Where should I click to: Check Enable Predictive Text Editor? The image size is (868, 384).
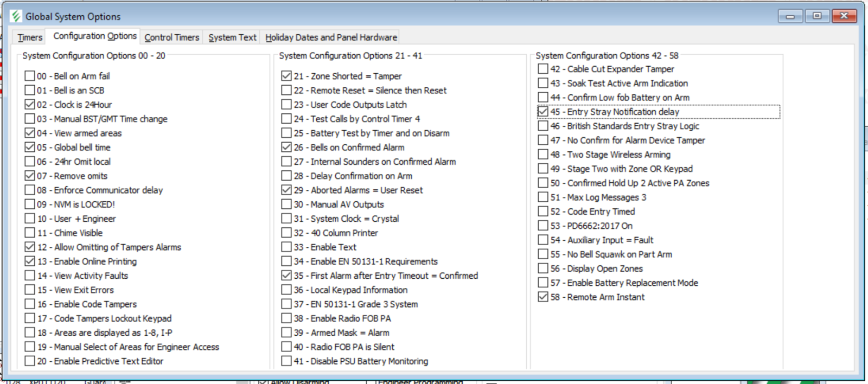(x=30, y=361)
